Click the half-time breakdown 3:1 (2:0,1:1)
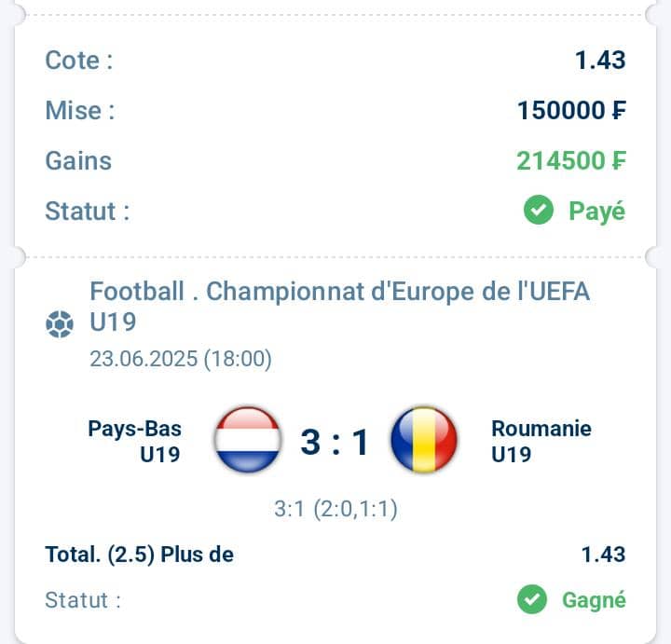The width and height of the screenshot is (671, 644). (x=335, y=509)
